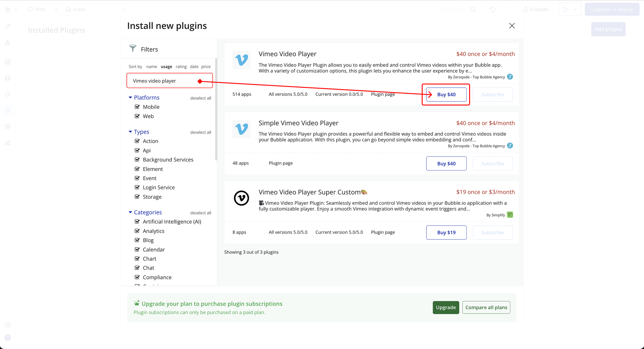The image size is (644, 349).
Task: Toggle the Background Services type checkbox
Action: coord(137,160)
